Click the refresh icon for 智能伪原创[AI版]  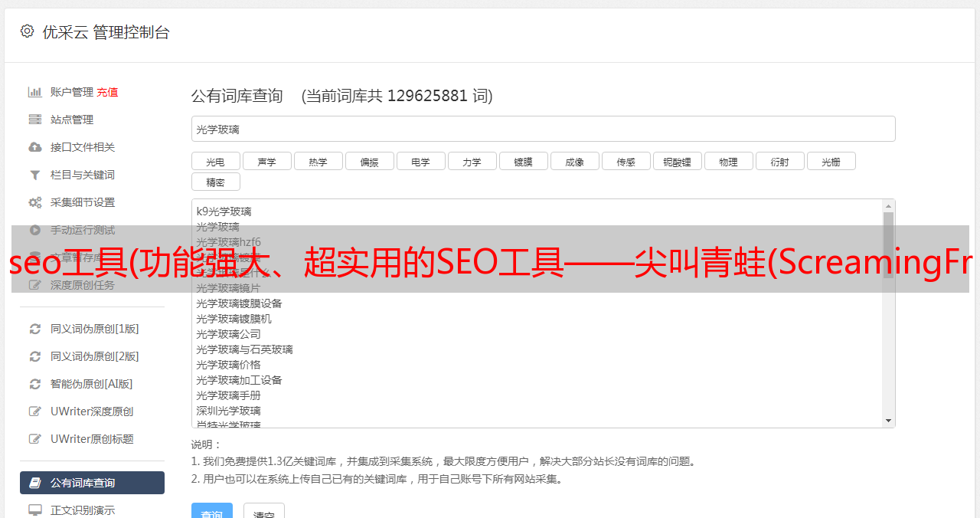(x=35, y=384)
